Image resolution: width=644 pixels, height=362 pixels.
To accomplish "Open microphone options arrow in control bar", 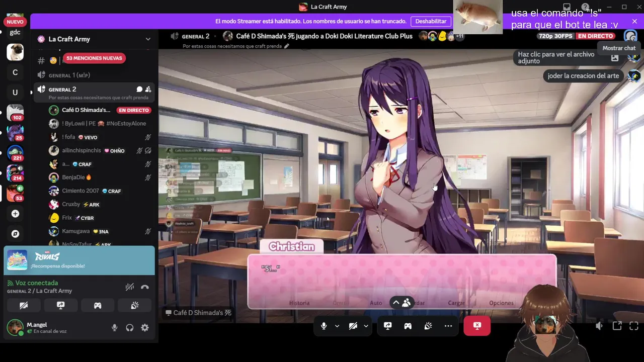I will 337,326.
